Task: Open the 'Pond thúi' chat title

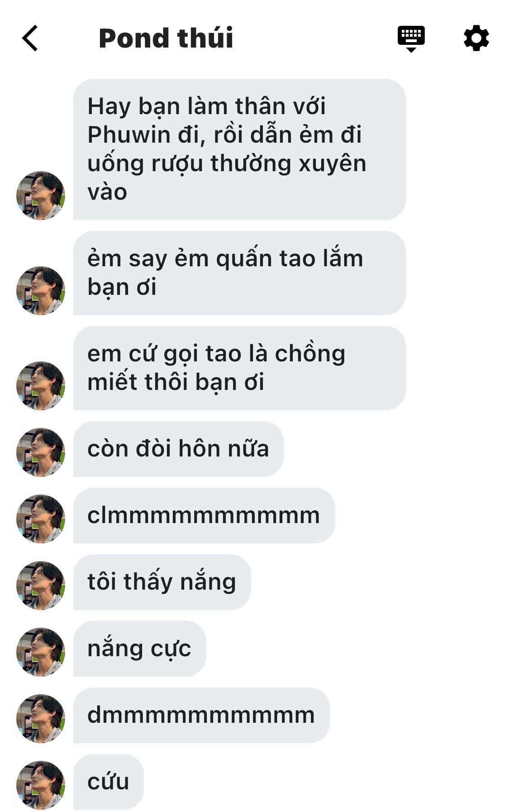Action: 166,38
